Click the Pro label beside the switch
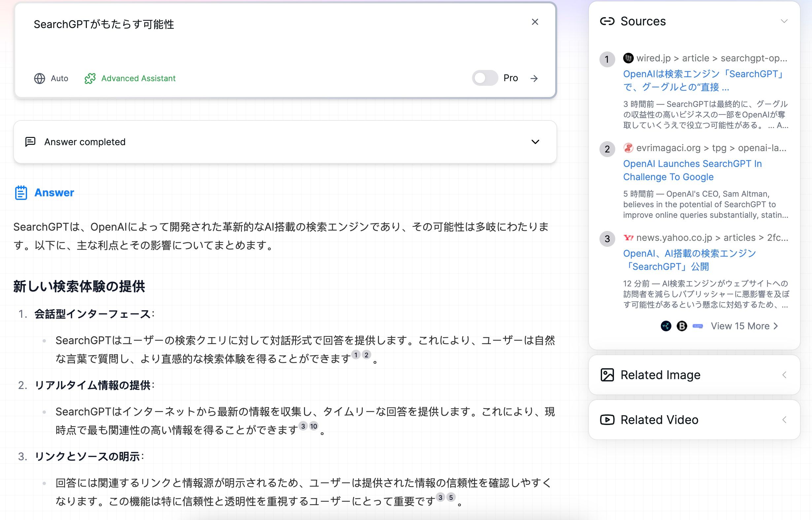 pos(510,78)
